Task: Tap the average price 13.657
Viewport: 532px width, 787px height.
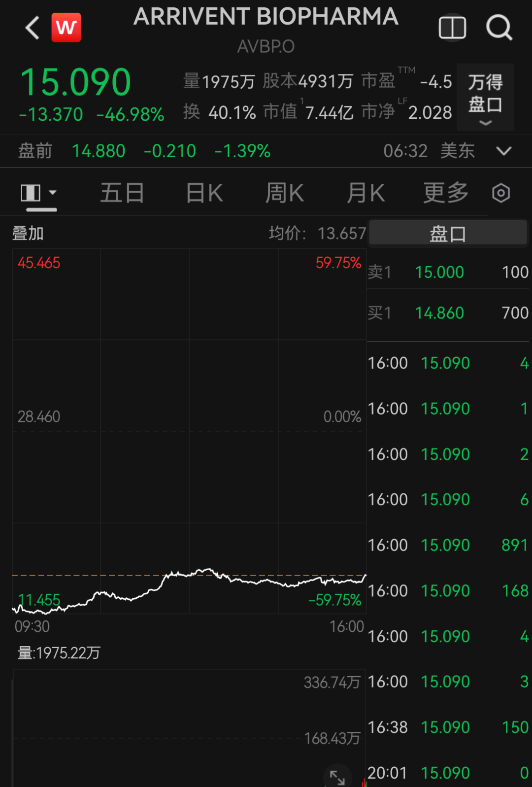Action: 342,233
